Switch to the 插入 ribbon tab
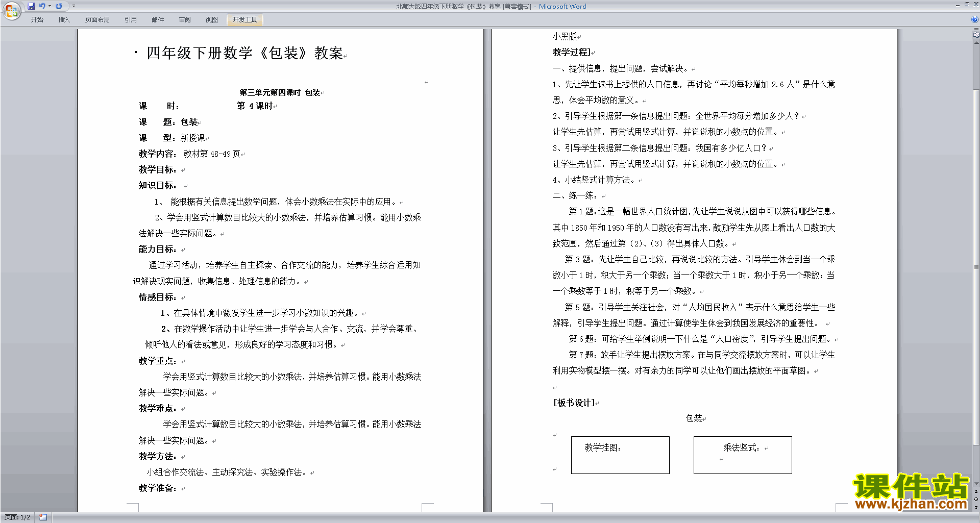 click(x=64, y=20)
